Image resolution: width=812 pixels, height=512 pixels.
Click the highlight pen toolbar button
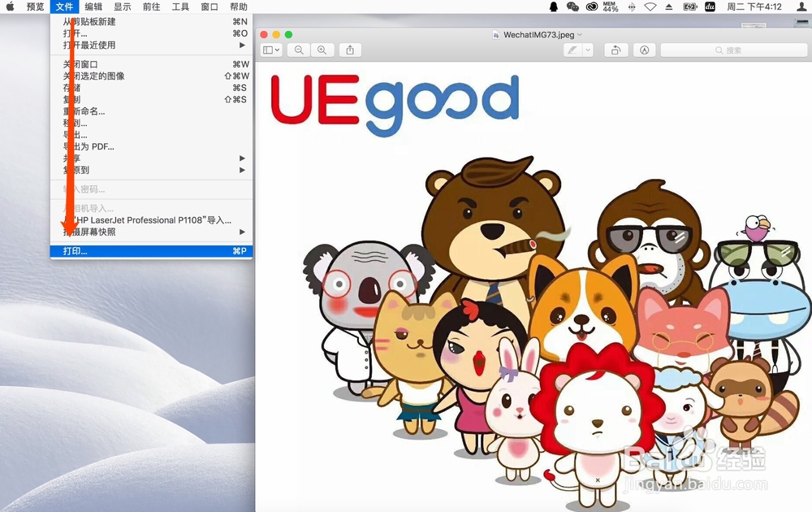pos(572,50)
